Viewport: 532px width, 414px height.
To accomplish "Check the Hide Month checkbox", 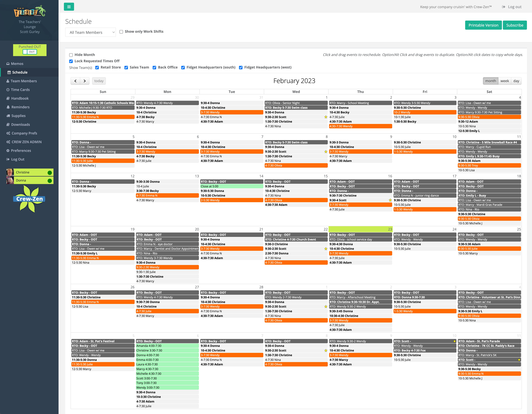I will (71, 55).
